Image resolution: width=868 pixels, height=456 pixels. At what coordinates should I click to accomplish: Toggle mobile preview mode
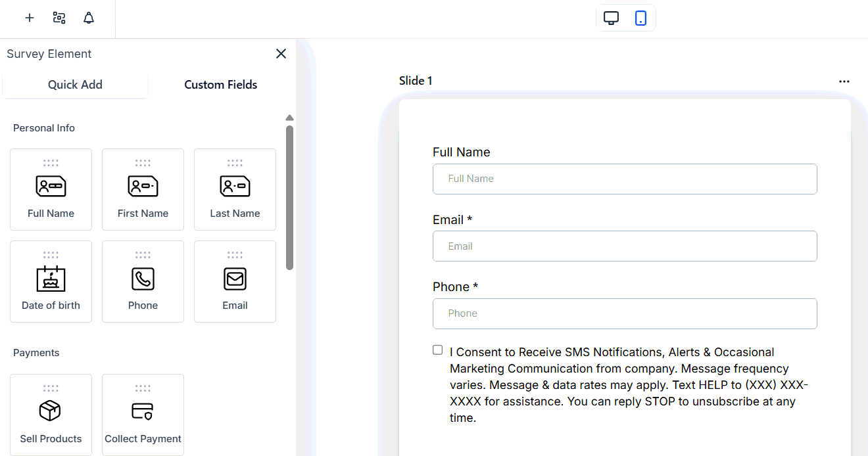640,18
